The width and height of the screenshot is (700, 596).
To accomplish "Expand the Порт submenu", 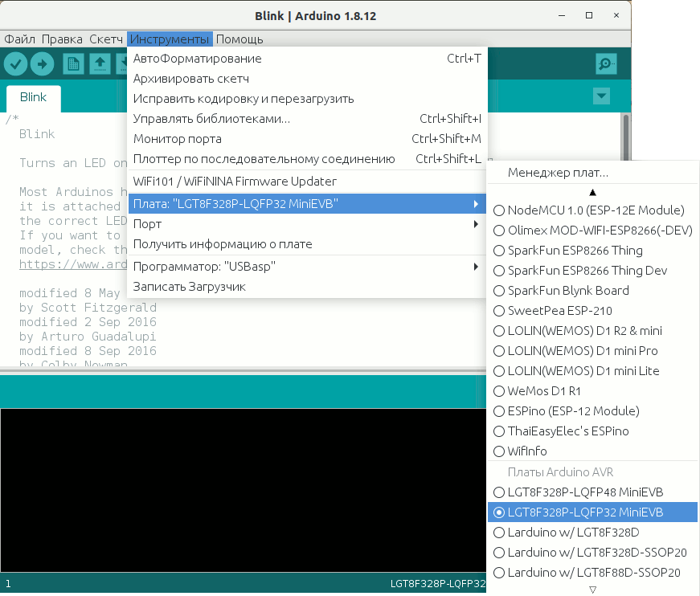I will coord(307,224).
